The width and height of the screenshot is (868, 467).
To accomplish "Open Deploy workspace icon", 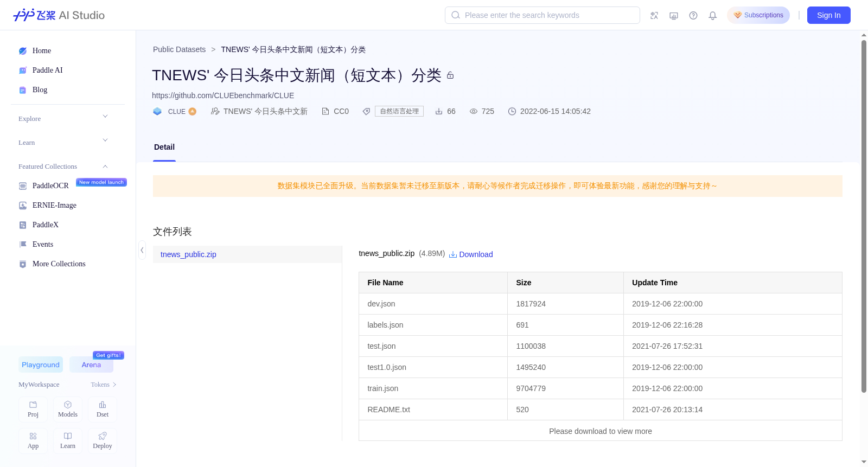I will (103, 441).
